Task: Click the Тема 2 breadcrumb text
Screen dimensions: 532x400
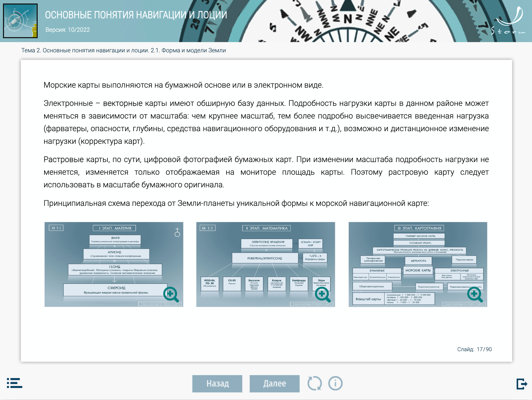Action: [124, 50]
